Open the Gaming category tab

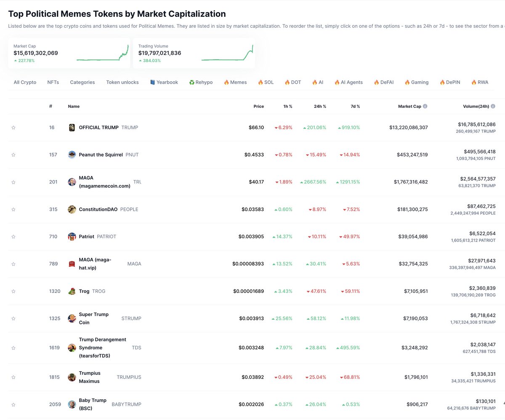pyautogui.click(x=417, y=82)
